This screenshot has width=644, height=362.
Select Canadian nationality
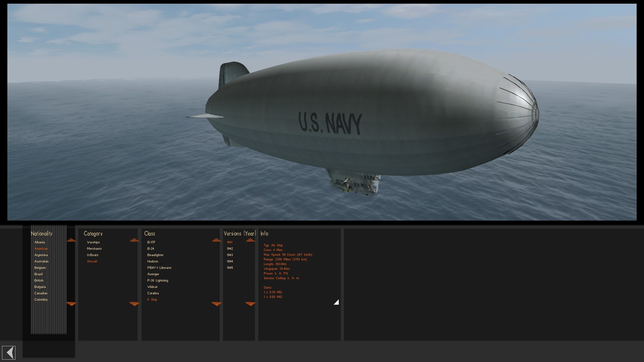click(41, 293)
